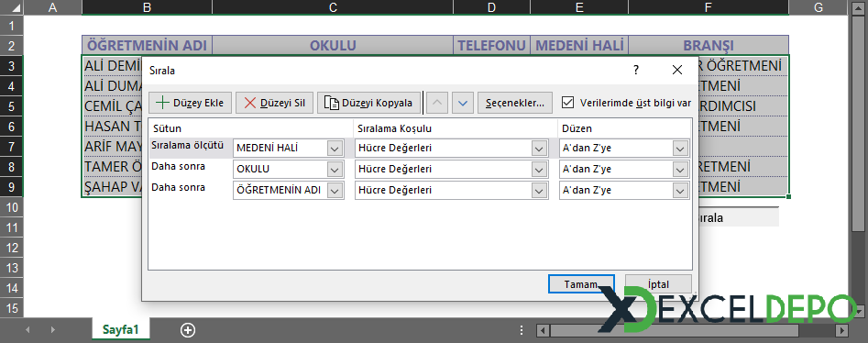Select column header D
868x343 pixels.
point(492,7)
